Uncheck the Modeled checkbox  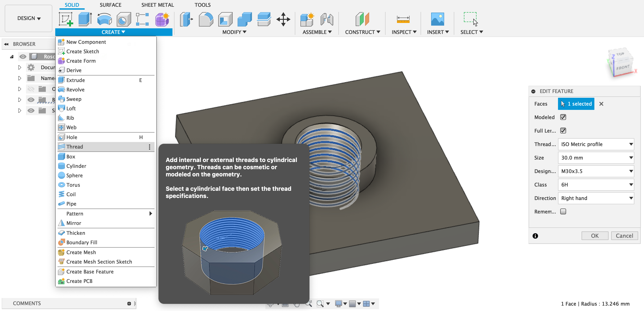[x=563, y=117]
